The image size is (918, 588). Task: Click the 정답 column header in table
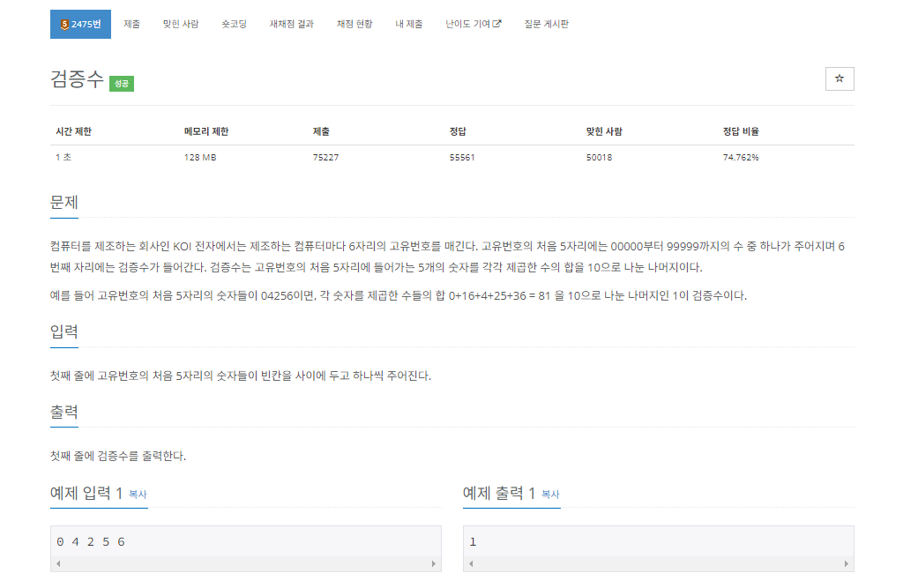458,131
